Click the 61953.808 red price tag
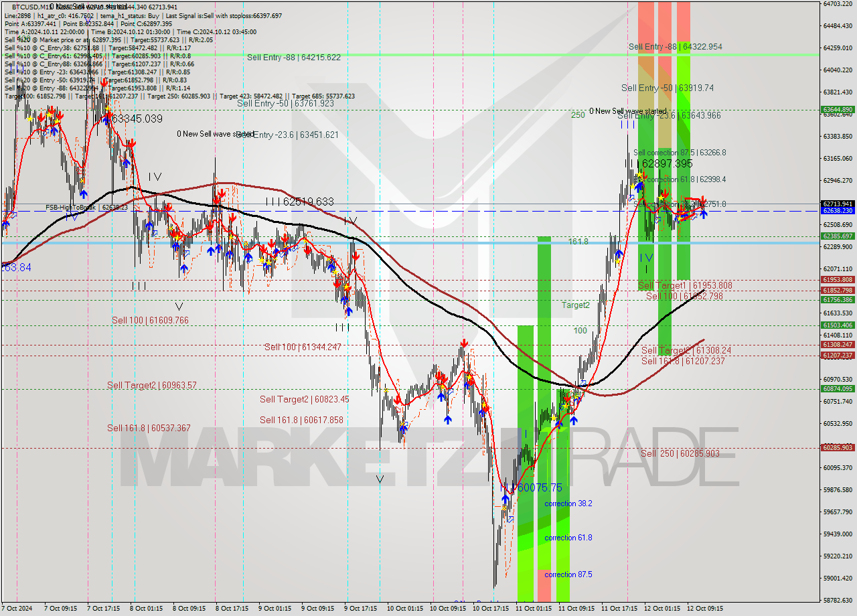This screenshot has width=857, height=616. 838,279
